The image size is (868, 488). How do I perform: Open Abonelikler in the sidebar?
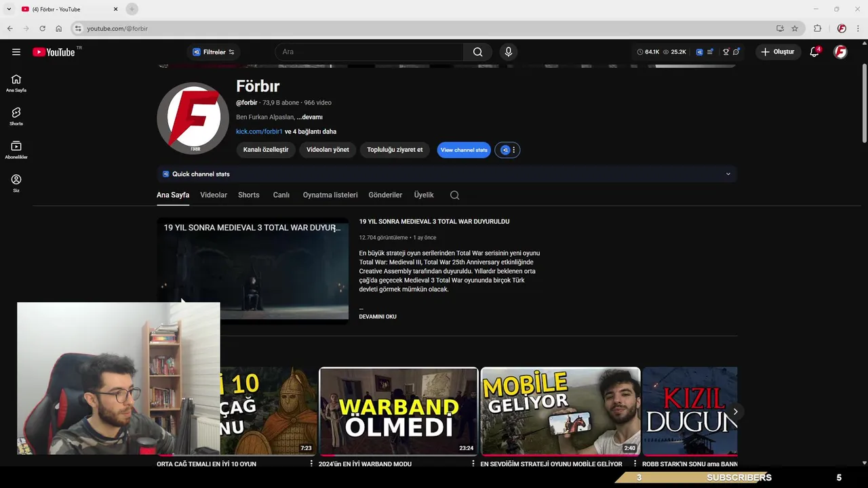coord(16,150)
